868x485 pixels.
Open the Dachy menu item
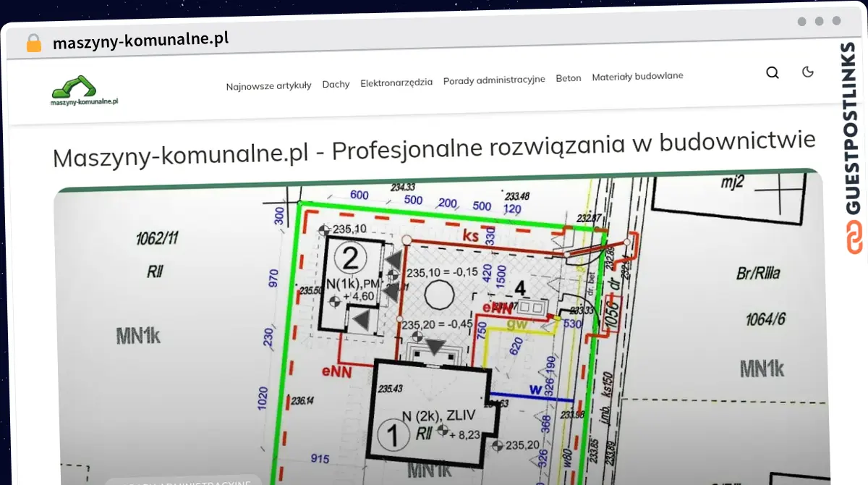tap(336, 84)
